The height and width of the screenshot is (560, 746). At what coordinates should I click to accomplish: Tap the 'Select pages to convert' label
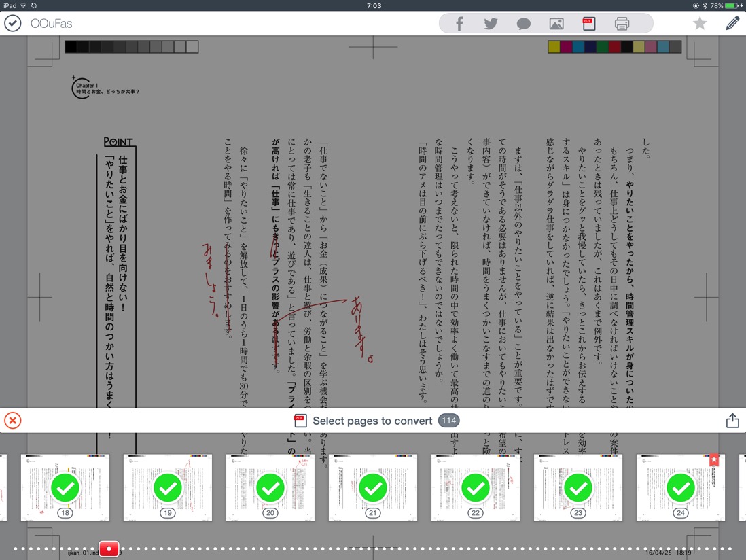point(372,421)
